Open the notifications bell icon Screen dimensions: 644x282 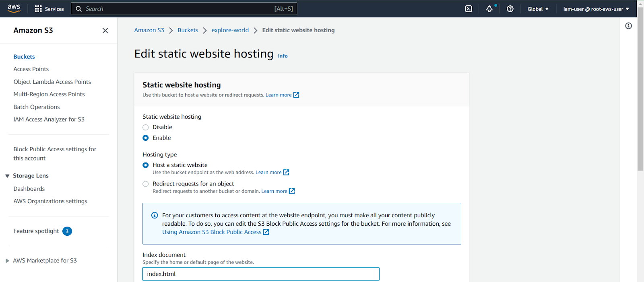(489, 9)
